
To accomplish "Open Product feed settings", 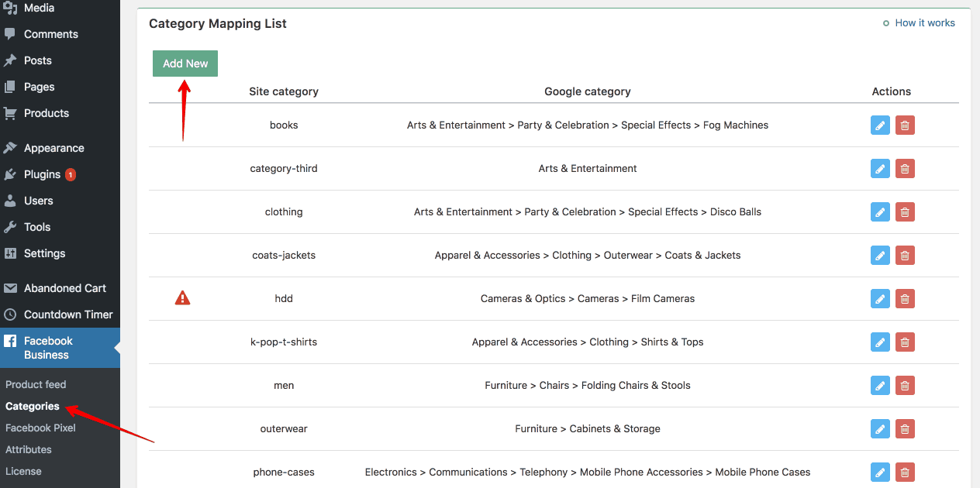I will pos(36,383).
